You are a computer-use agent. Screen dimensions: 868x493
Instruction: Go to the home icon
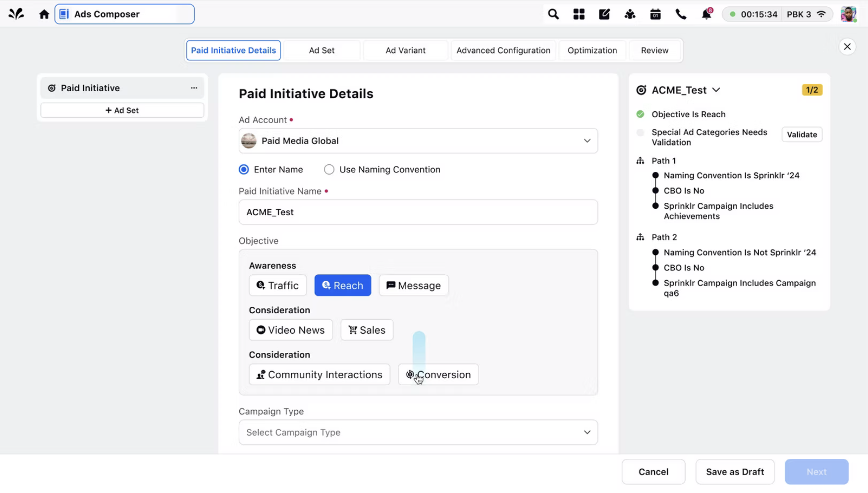[x=44, y=14]
